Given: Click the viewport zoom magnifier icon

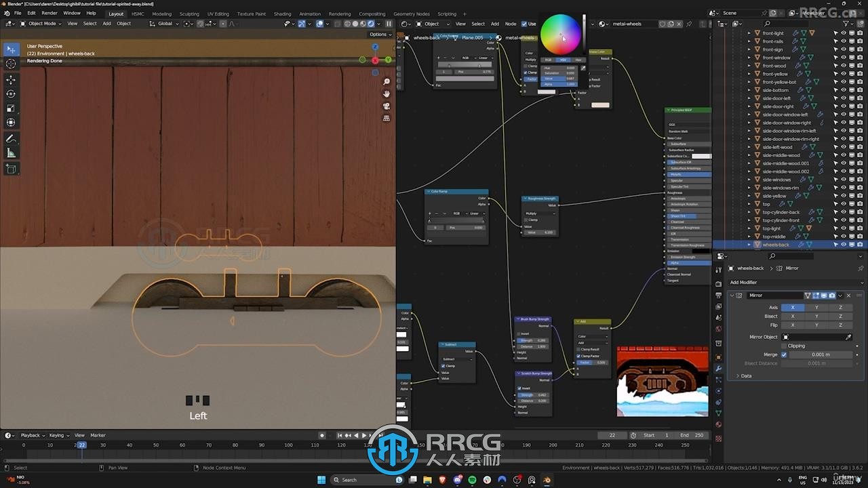Looking at the screenshot, I should pyautogui.click(x=387, y=82).
